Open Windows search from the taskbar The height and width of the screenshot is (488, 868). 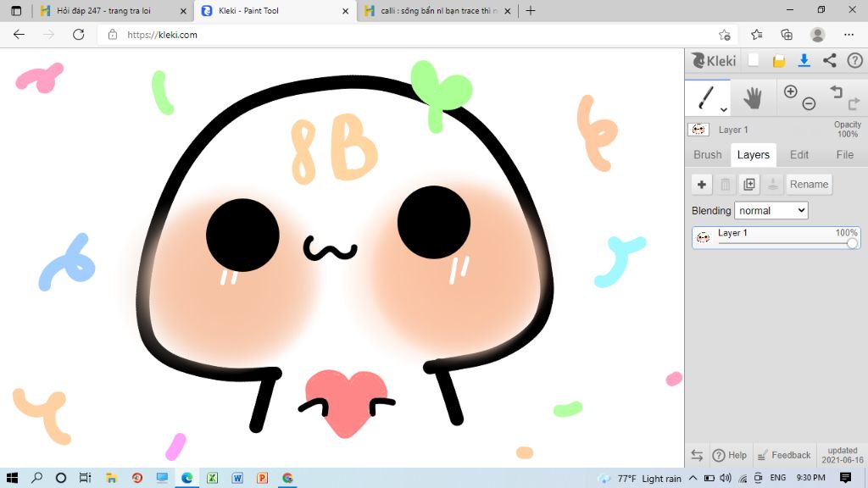36,478
